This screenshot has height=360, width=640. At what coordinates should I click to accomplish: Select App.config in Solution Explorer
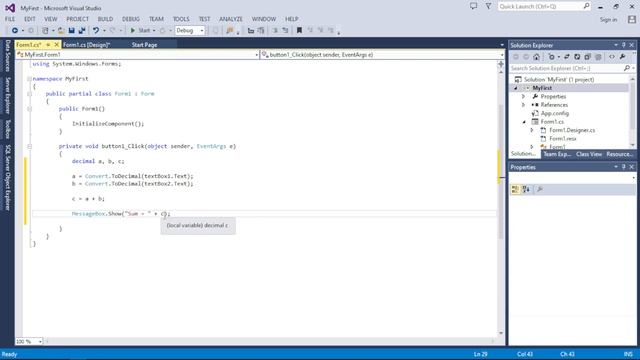point(555,113)
